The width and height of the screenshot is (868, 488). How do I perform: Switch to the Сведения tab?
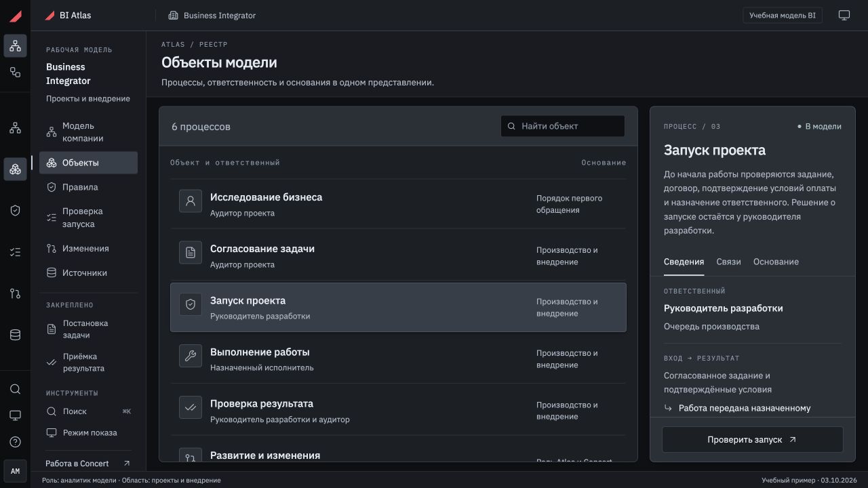coord(684,262)
